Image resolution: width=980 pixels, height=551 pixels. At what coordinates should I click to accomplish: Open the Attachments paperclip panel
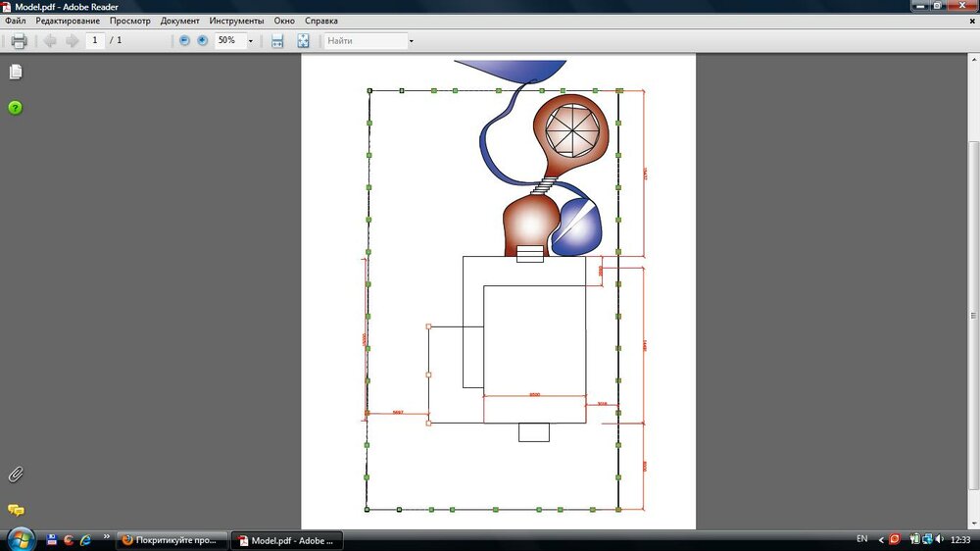(x=16, y=476)
